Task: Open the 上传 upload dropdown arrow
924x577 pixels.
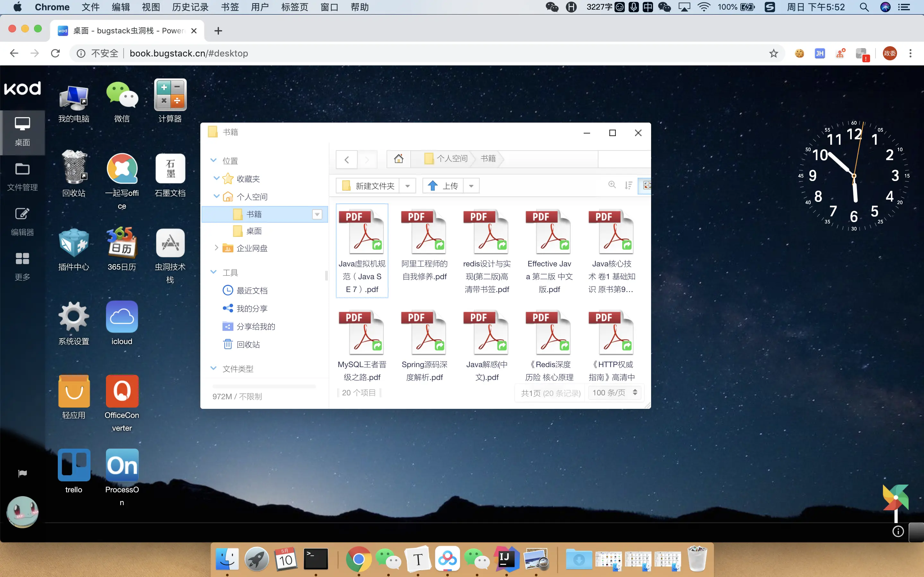Action: pyautogui.click(x=471, y=186)
